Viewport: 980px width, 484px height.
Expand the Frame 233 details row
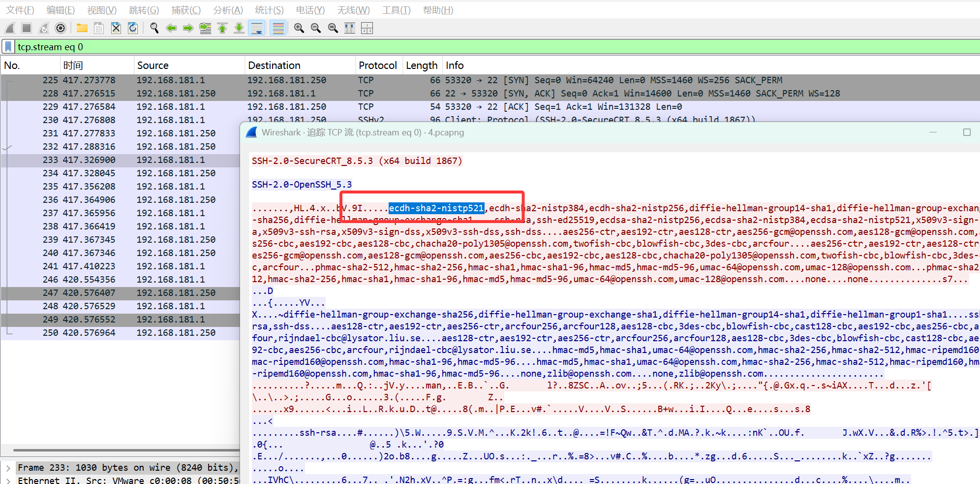click(x=8, y=468)
